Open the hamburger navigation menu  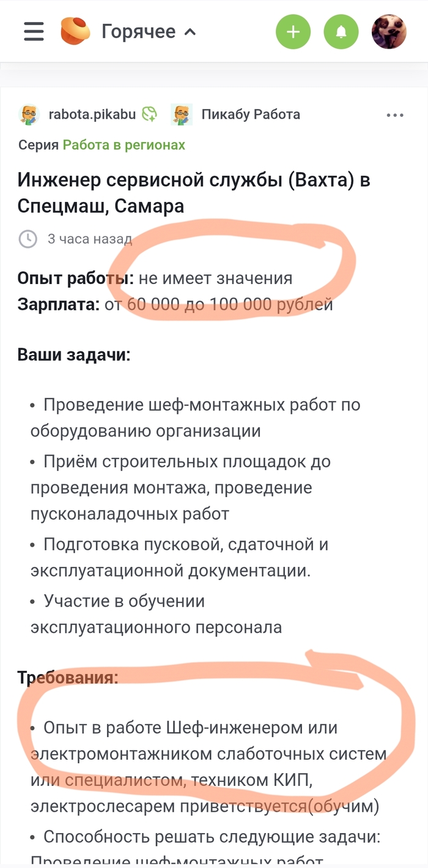click(x=34, y=31)
